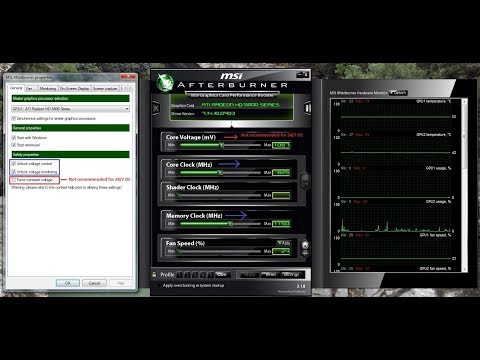Minimize the Afterburner main window

tap(299, 74)
